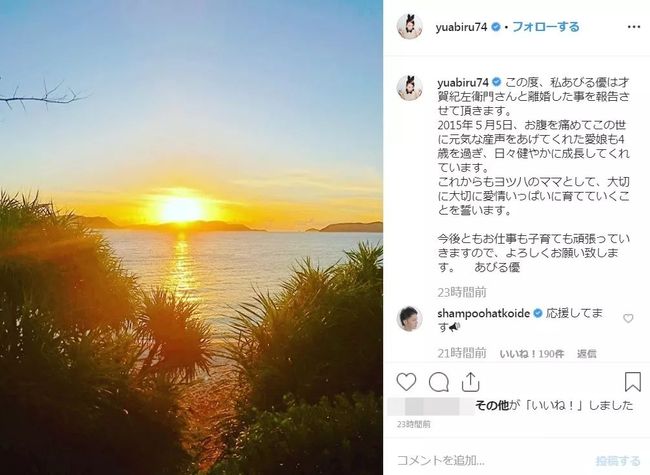Like shampoohatkoide's comment with small heart
This screenshot has height=475, width=650.
point(628,318)
